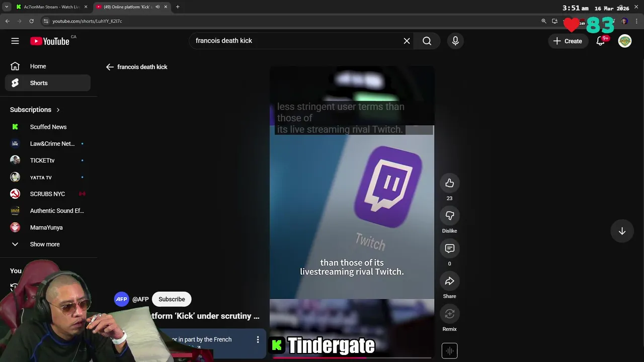Navigate browser back
The width and height of the screenshot is (644, 362).
pyautogui.click(x=7, y=21)
